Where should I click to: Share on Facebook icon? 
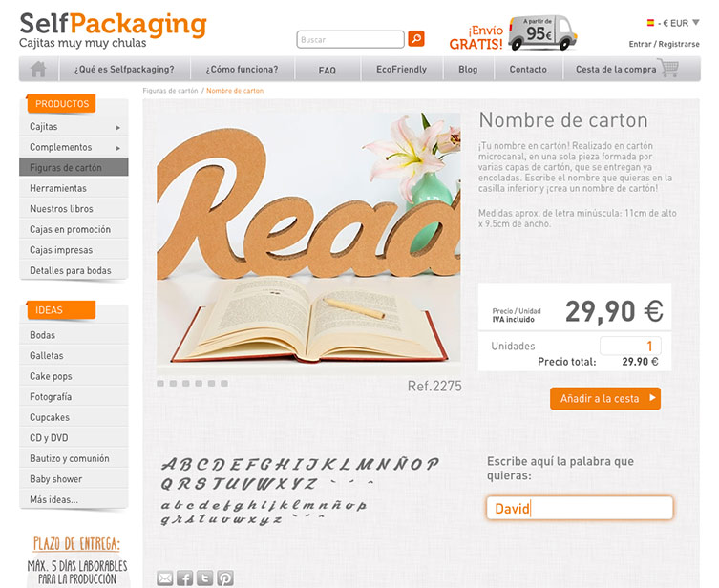click(x=185, y=577)
